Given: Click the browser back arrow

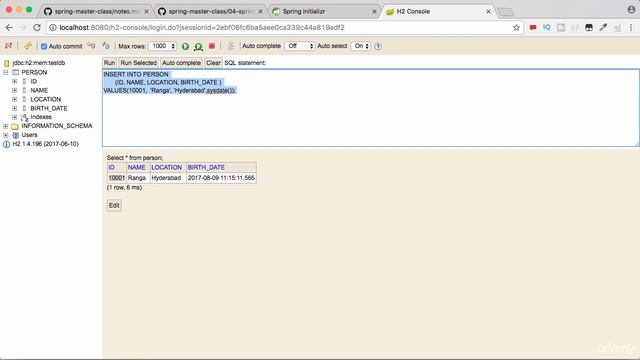Looking at the screenshot, I should (9, 27).
